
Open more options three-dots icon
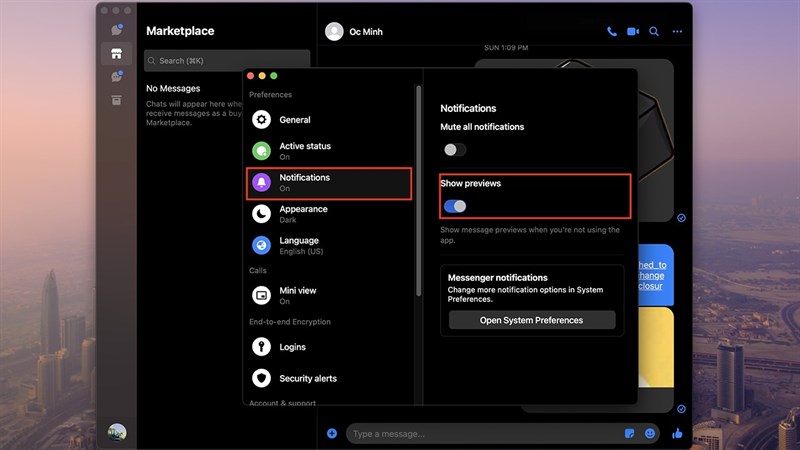677,32
